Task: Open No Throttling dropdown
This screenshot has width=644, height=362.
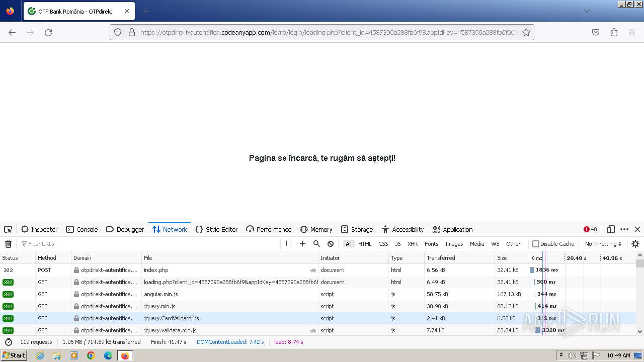Action: pyautogui.click(x=603, y=244)
